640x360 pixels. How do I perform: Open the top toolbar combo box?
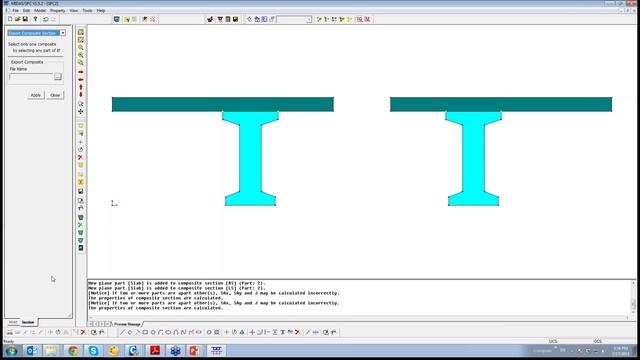pos(309,19)
